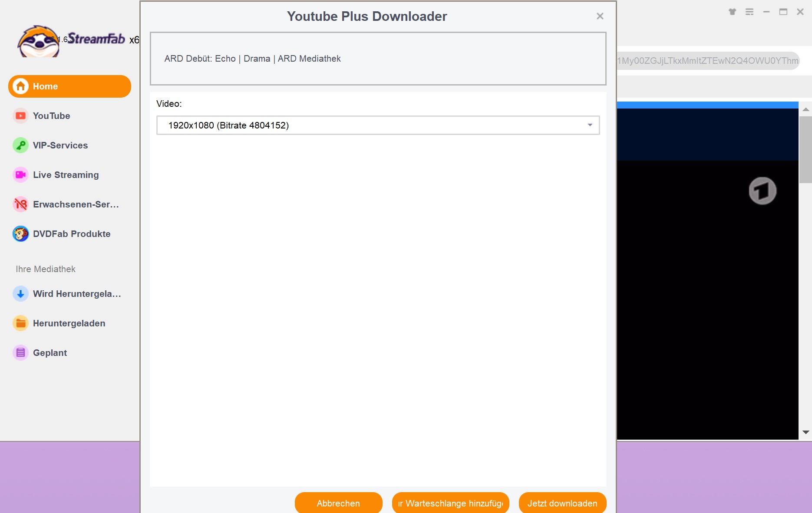Select DVDFab Produkte in the sidebar
Image resolution: width=812 pixels, height=513 pixels.
click(72, 234)
